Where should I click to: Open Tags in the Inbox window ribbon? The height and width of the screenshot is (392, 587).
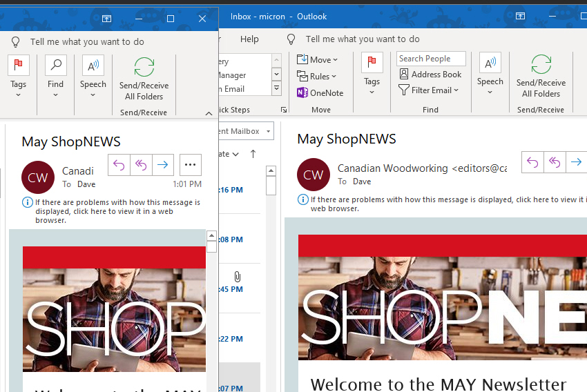tap(372, 75)
